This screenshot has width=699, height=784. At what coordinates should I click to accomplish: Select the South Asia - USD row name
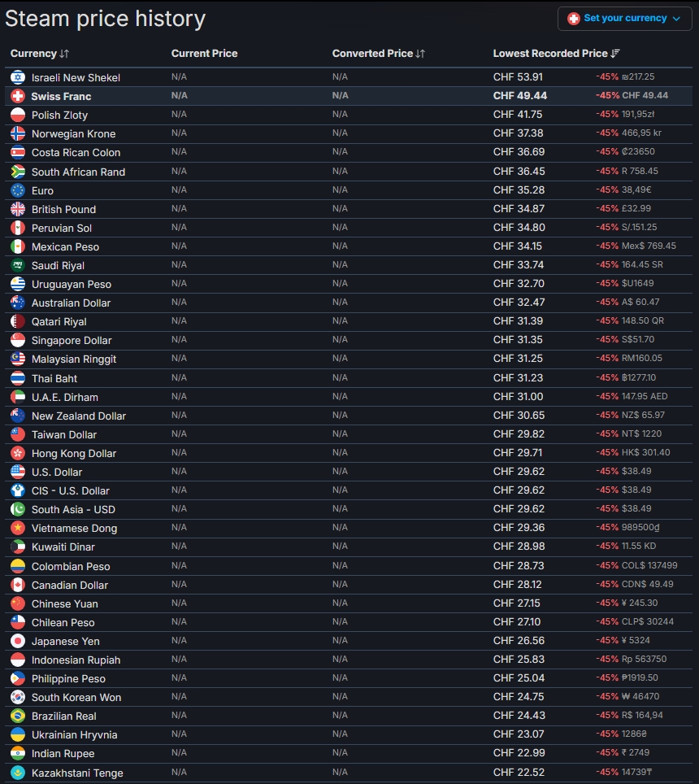point(73,510)
